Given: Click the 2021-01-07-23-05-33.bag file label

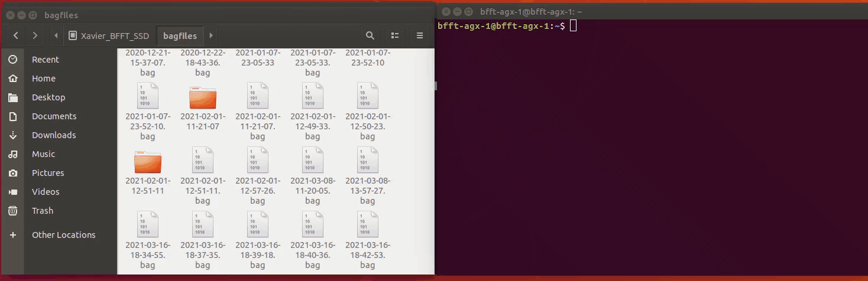Looking at the screenshot, I should point(313,63).
